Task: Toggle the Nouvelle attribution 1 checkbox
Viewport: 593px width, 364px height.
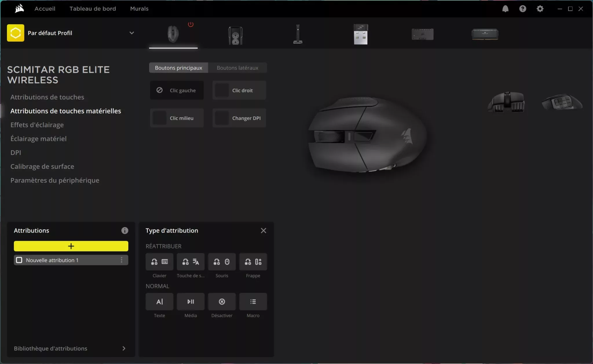Action: (19, 260)
